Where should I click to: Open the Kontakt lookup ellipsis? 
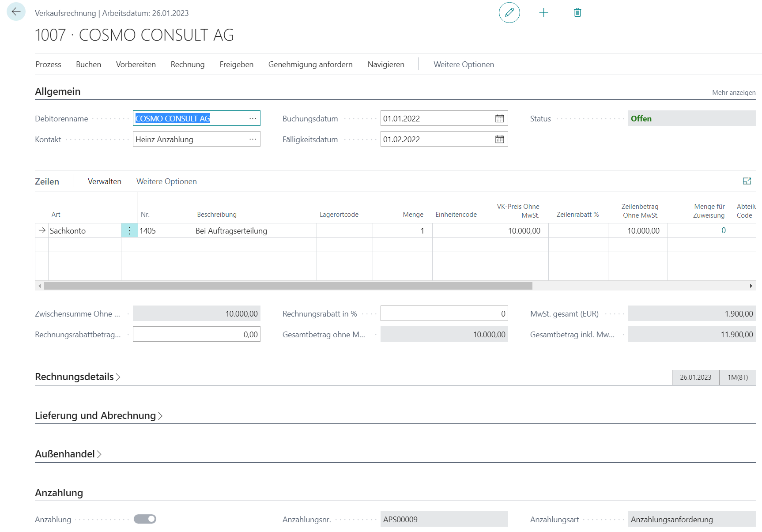[253, 139]
